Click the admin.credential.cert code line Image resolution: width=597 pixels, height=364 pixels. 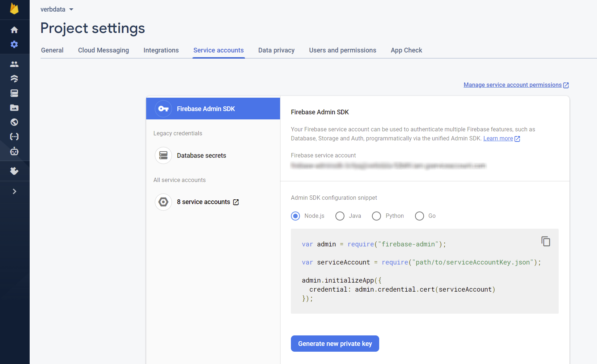(402, 289)
